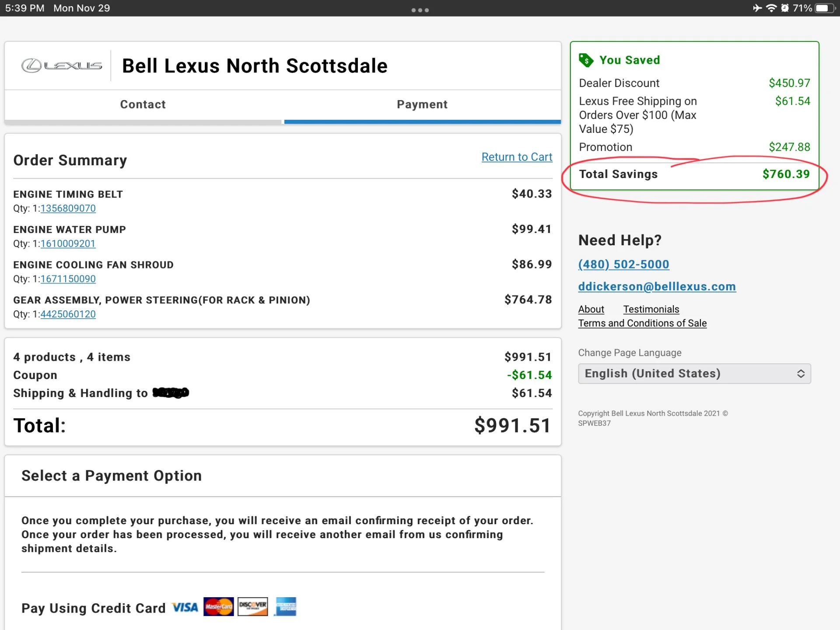840x630 pixels.
Task: Click the green savings tag icon
Action: click(x=586, y=60)
